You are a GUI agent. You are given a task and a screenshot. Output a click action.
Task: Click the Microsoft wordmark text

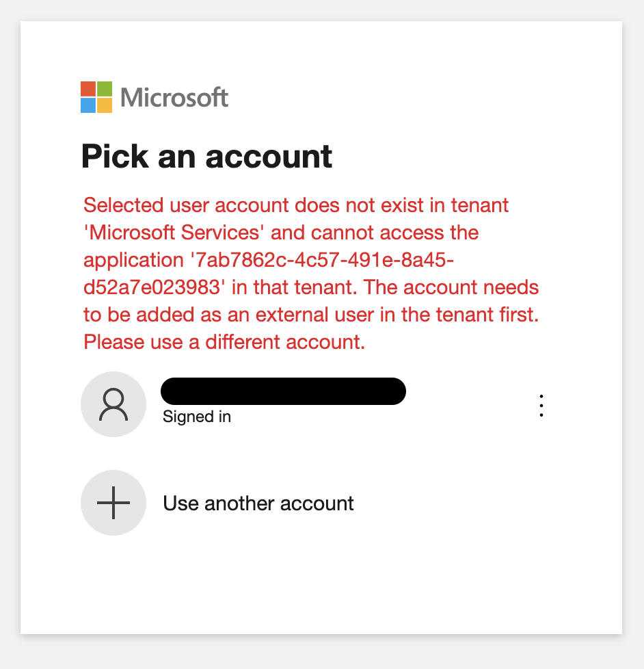coord(174,97)
